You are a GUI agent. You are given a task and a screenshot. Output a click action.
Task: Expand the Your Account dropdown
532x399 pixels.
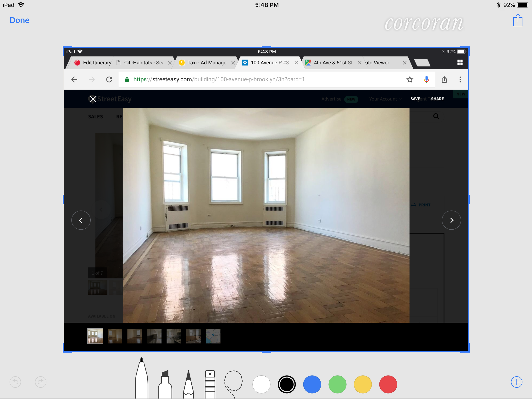(385, 99)
